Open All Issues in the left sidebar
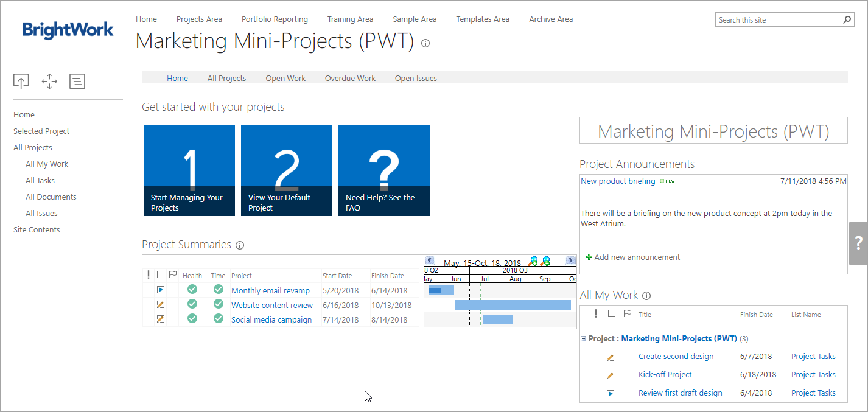 pyautogui.click(x=41, y=213)
